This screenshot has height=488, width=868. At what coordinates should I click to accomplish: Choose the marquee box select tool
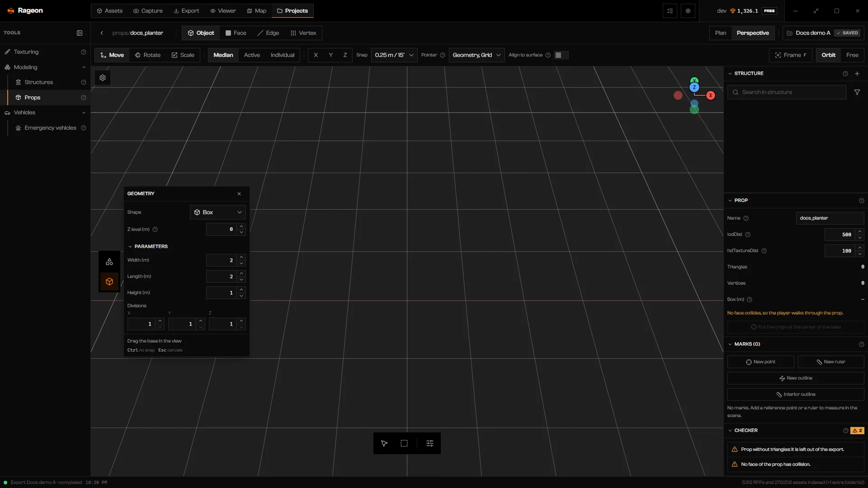coord(404,443)
